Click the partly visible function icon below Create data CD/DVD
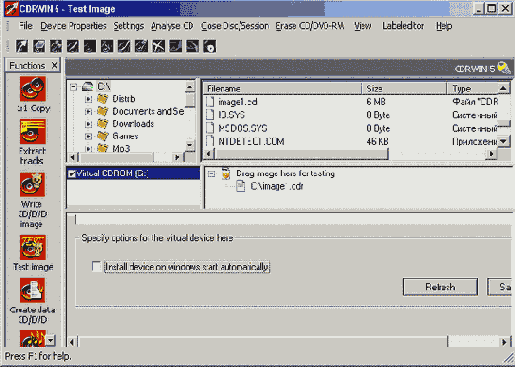Viewport: 515px width, 367px height. (x=32, y=338)
